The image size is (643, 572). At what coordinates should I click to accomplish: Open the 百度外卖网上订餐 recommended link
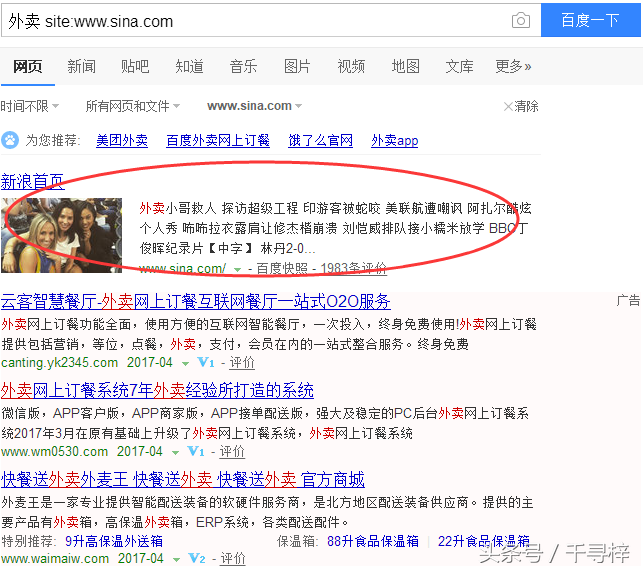218,141
